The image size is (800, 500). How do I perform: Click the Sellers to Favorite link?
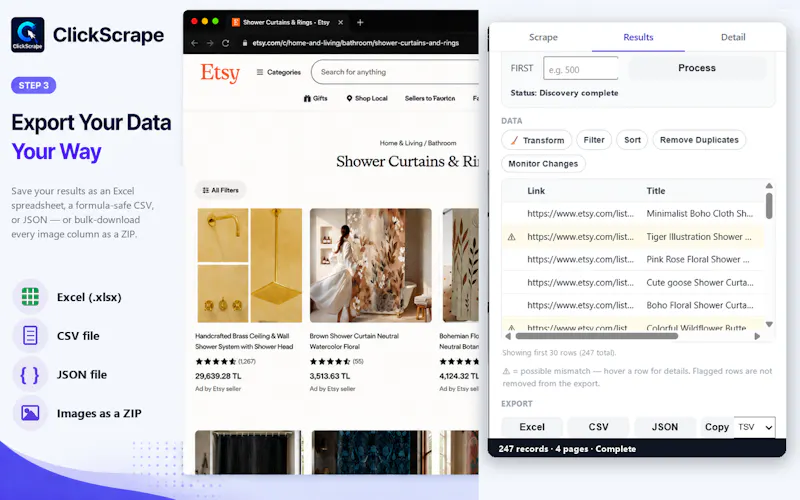(x=430, y=98)
